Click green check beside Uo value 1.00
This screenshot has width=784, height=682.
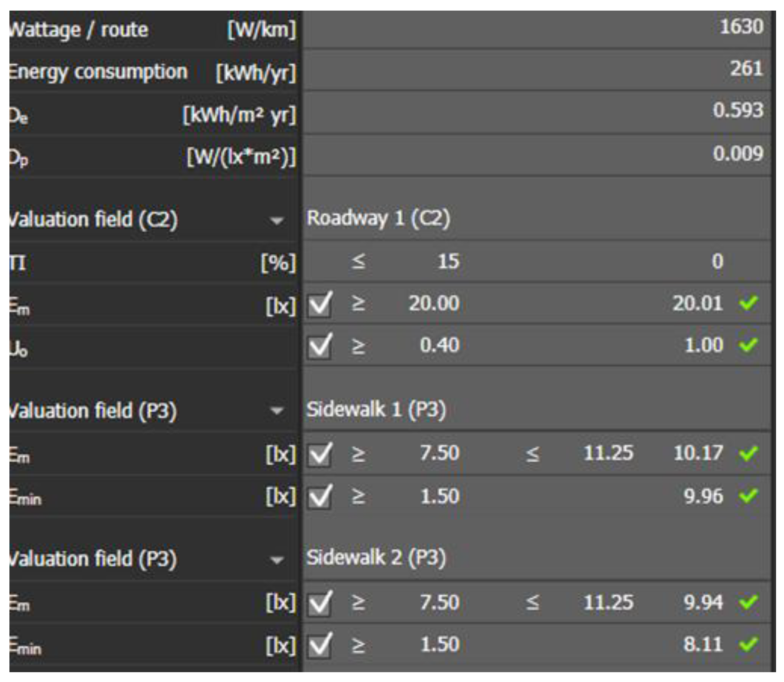click(748, 345)
